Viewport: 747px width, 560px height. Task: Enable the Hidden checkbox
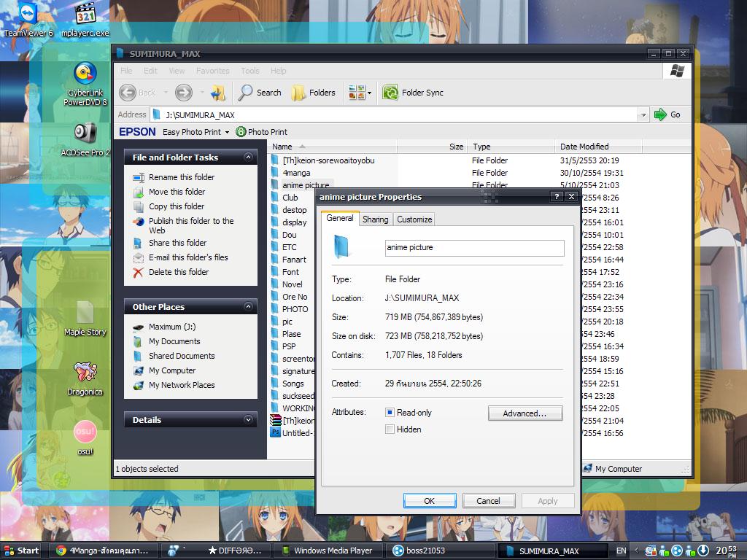click(390, 429)
